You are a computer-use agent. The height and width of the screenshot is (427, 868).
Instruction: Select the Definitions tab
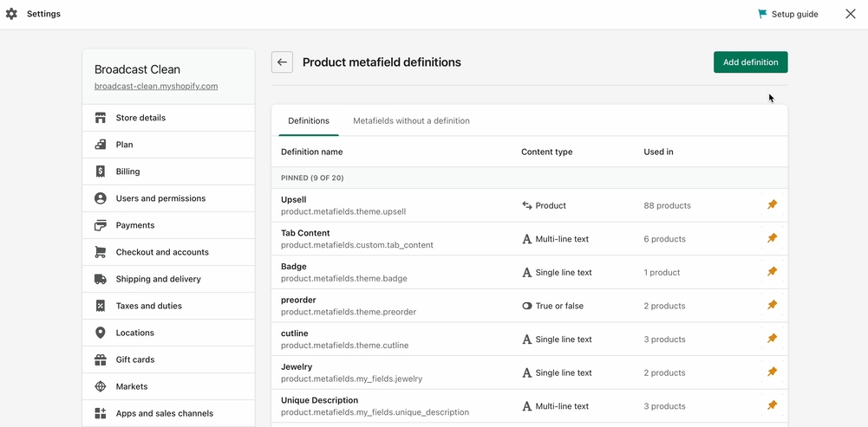click(309, 121)
